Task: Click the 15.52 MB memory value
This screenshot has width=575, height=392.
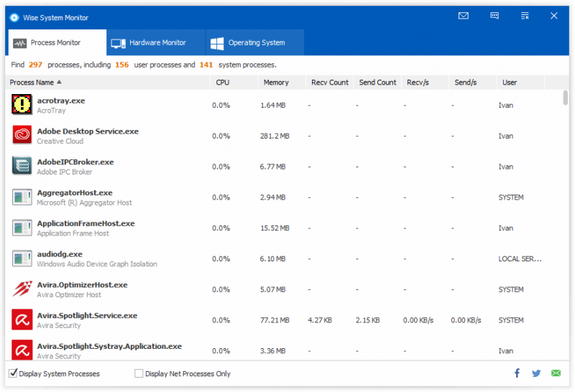Action: coord(275,228)
